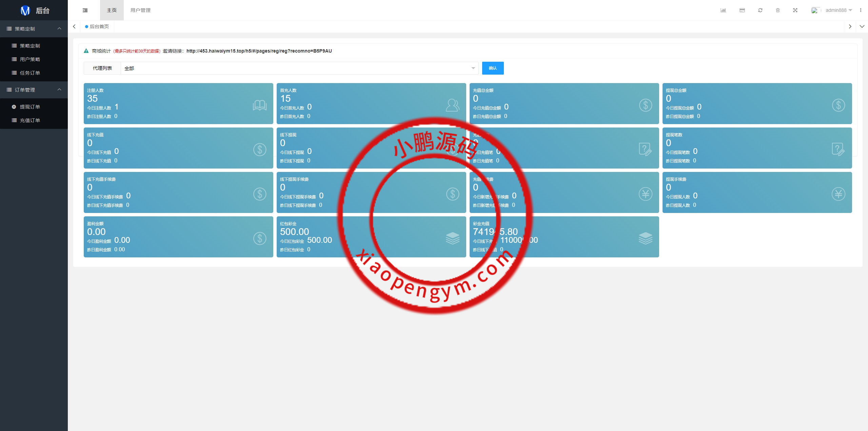
Task: Open the admin888 user dropdown
Action: (838, 10)
